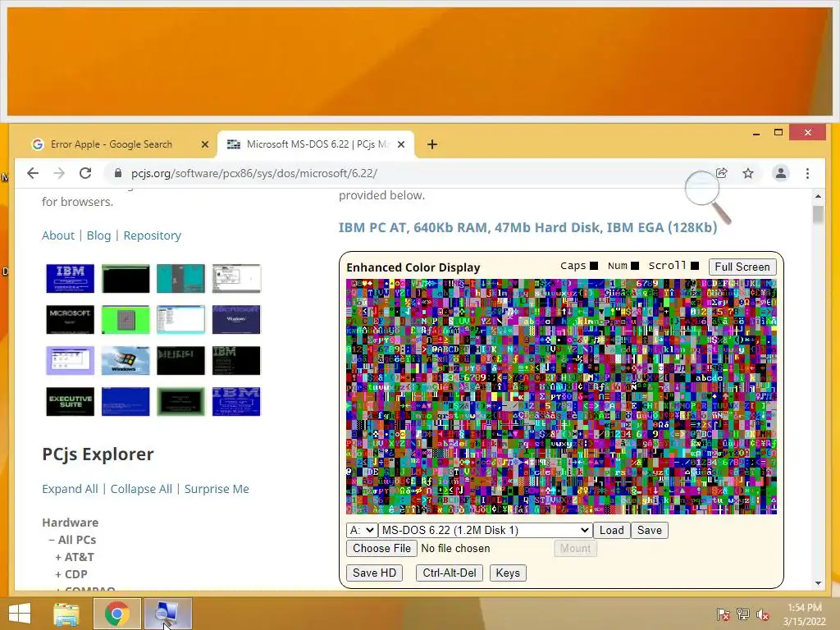Click the Save disk button

pos(650,531)
